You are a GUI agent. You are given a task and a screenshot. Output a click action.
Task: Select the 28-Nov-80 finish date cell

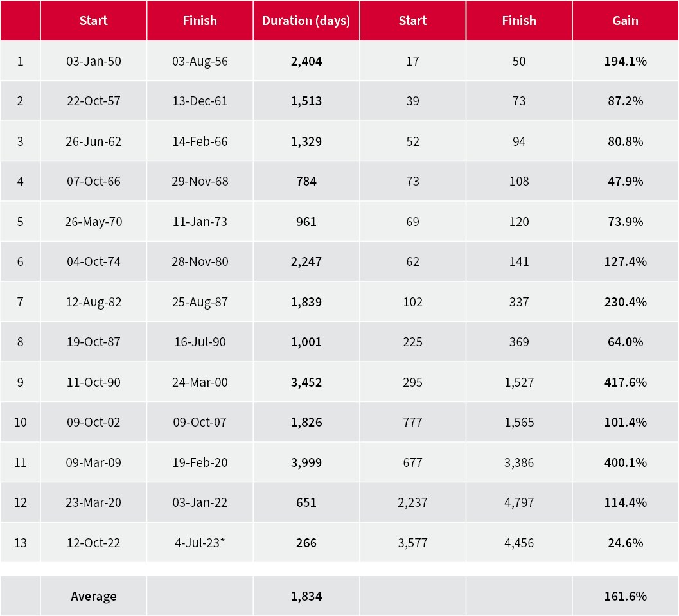pyautogui.click(x=200, y=261)
